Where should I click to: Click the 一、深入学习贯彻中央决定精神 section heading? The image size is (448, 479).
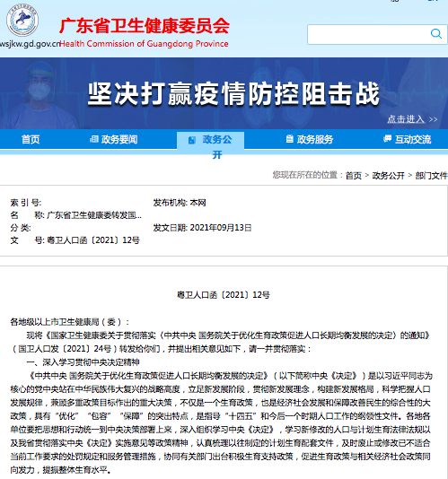83,362
